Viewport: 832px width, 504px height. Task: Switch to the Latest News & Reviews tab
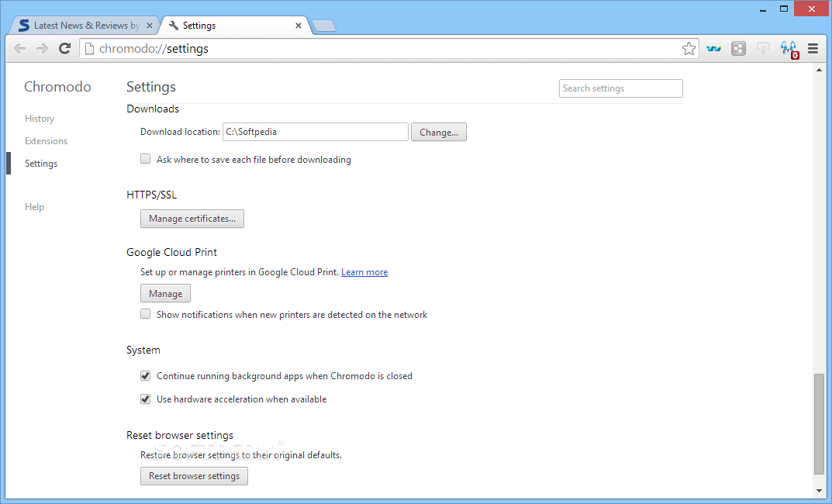(85, 26)
